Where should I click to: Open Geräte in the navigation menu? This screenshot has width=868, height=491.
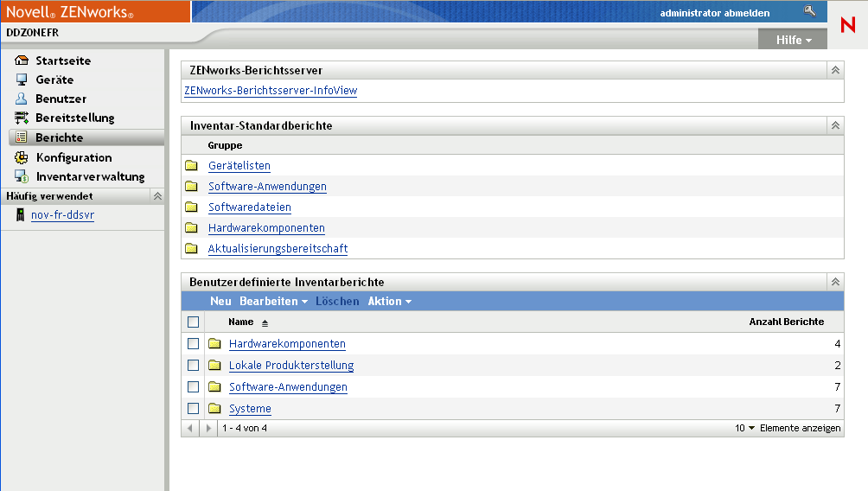(54, 80)
